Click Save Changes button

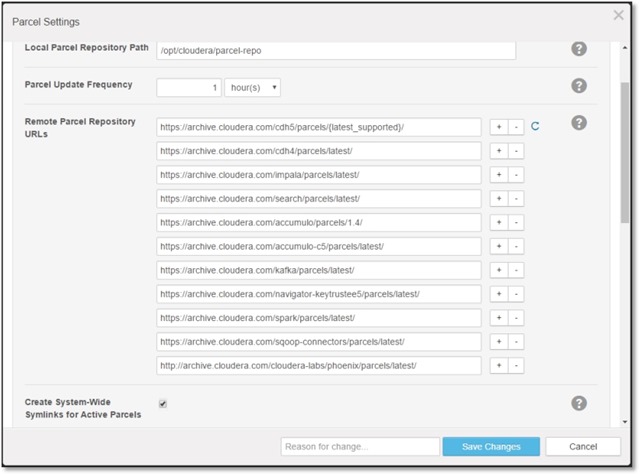(x=491, y=446)
